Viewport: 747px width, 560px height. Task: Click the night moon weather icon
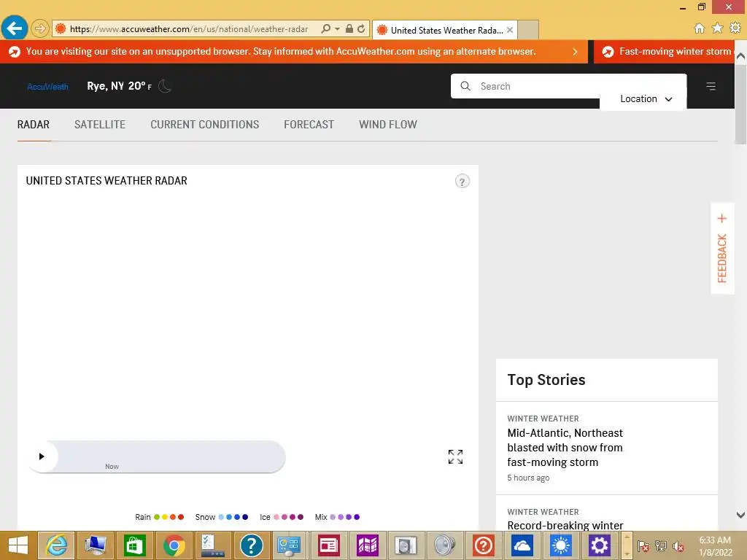(164, 86)
